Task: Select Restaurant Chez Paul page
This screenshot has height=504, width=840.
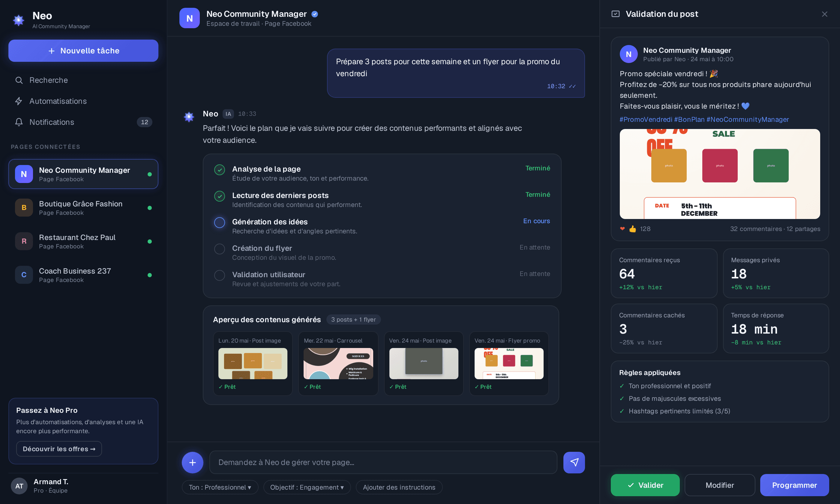Action: coord(83,241)
